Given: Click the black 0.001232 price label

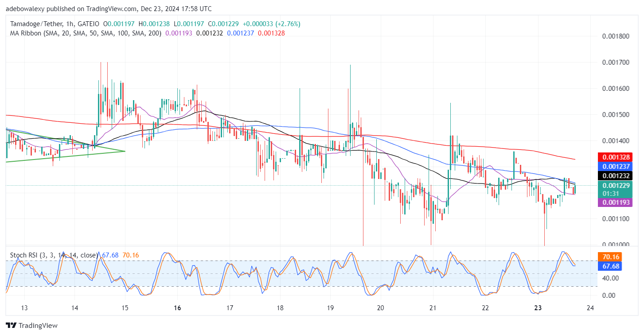Looking at the screenshot, I should click(614, 175).
